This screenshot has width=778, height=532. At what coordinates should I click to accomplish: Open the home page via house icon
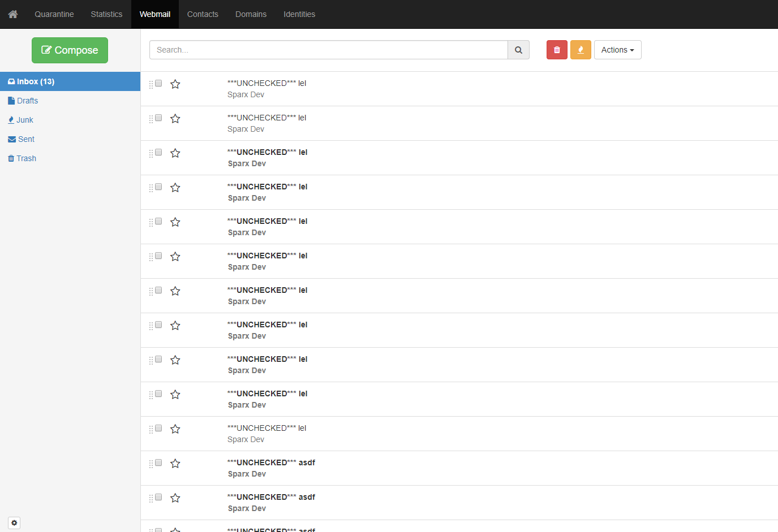click(x=12, y=14)
